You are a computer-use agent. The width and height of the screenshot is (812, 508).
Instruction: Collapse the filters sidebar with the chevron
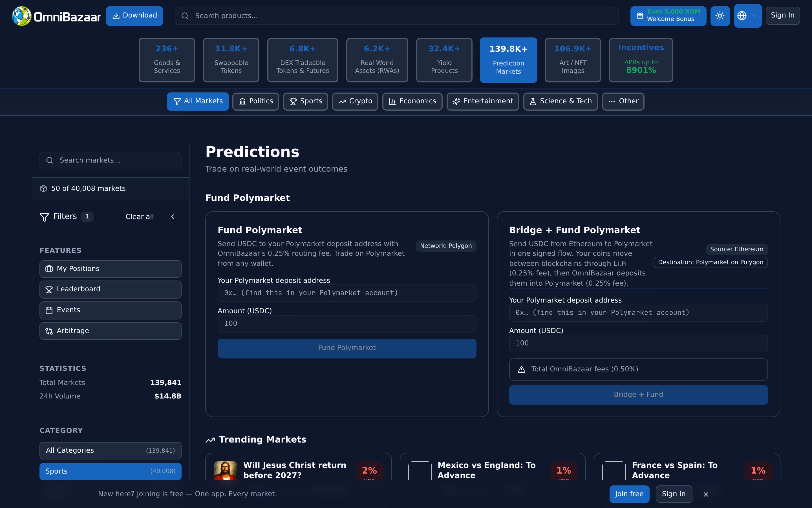(x=173, y=217)
